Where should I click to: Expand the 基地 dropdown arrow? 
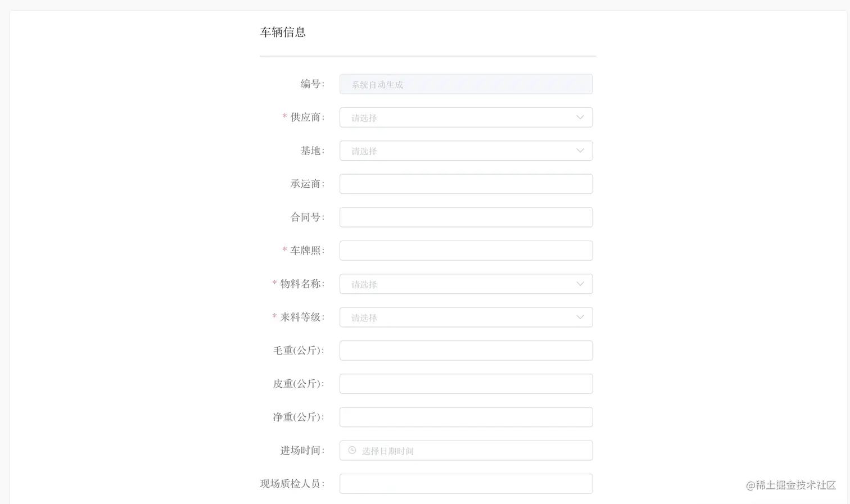pos(580,151)
